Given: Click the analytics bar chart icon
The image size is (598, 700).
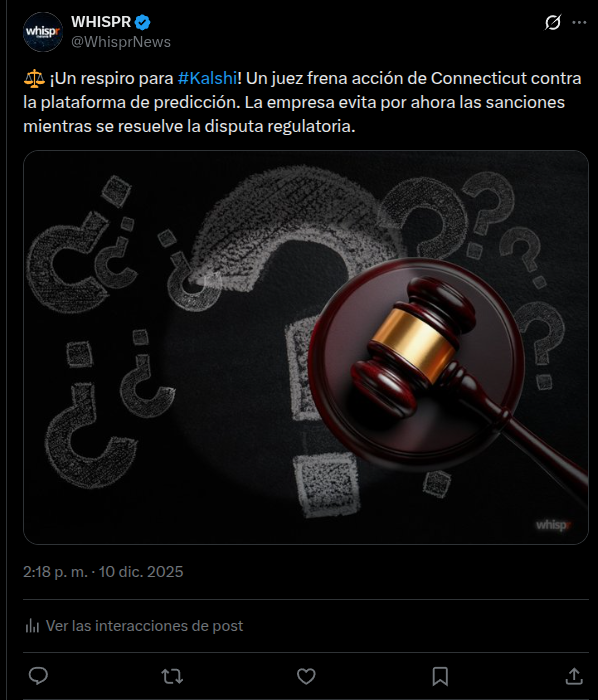Looking at the screenshot, I should (32, 626).
